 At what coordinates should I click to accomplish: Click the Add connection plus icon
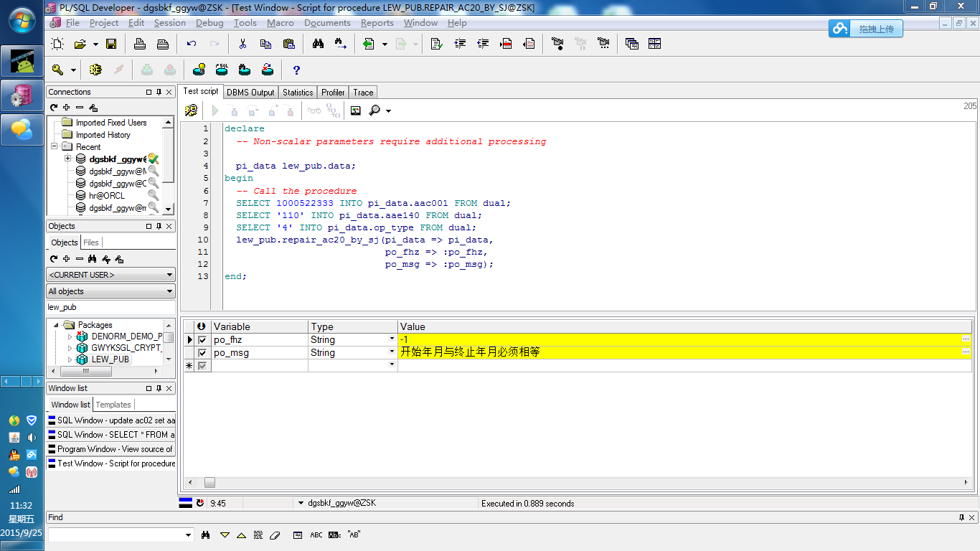coord(66,108)
